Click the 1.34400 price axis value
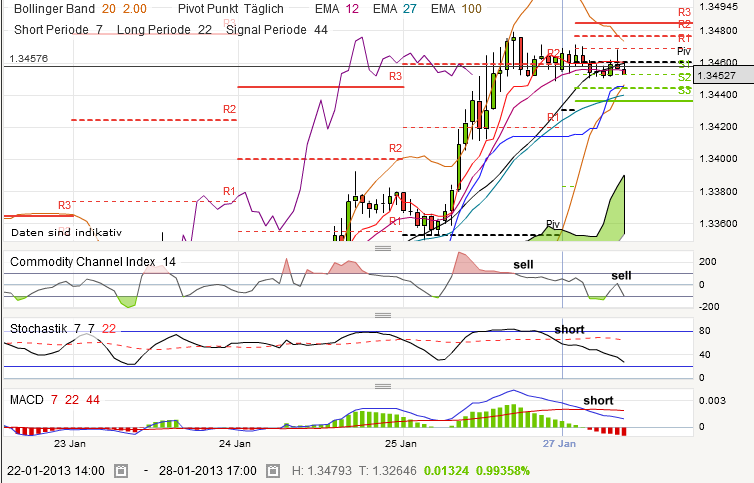The height and width of the screenshot is (483, 754). (x=718, y=95)
